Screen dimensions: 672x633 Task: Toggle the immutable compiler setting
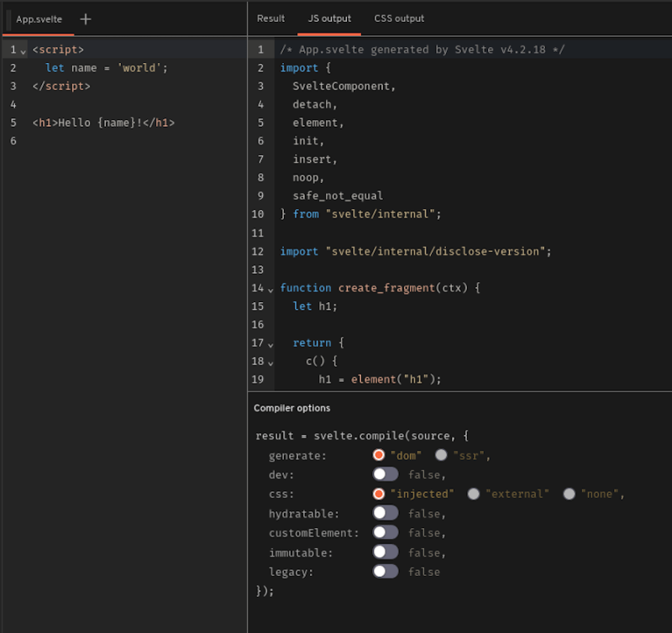pos(386,552)
